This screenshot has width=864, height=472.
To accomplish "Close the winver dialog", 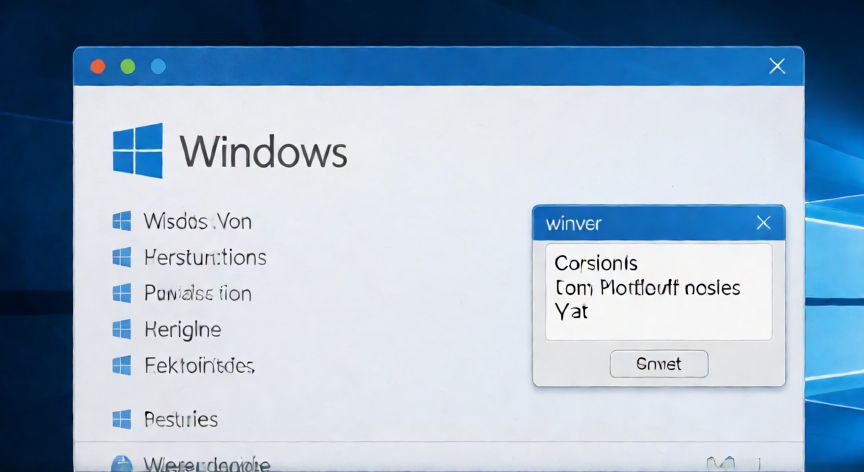I will point(764,223).
